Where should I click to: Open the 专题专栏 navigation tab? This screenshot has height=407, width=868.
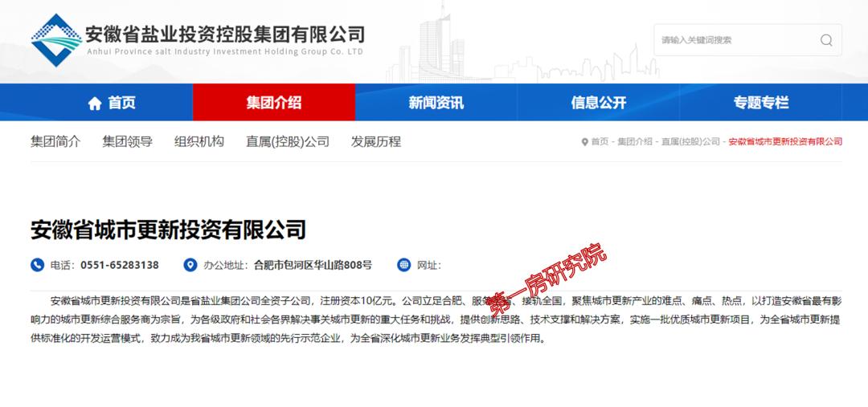[x=760, y=102]
